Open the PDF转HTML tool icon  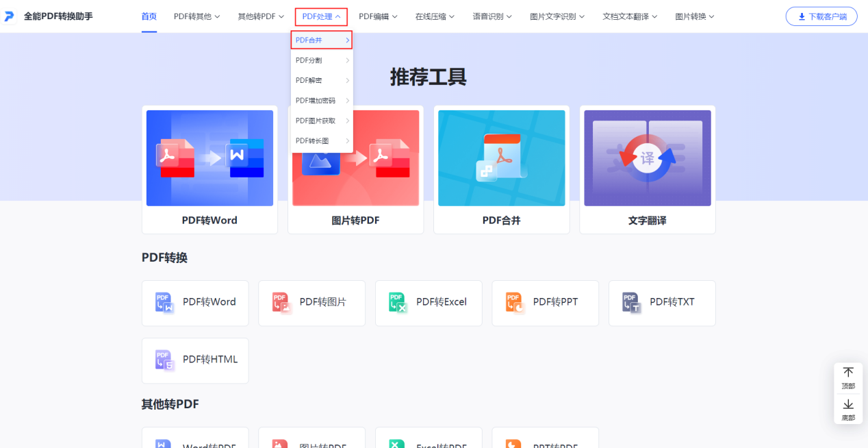pos(163,360)
